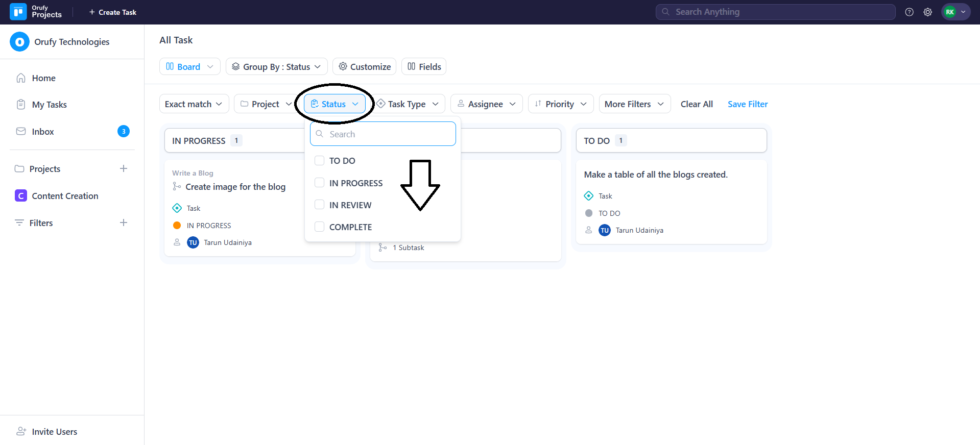Screen dimensions: 980x445
Task: Open Inbox from the sidebar
Action: [43, 132]
